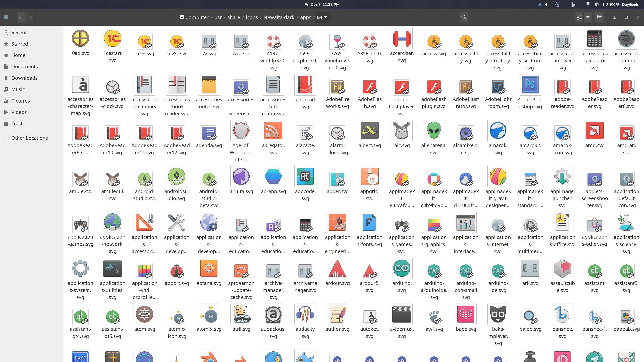
Task: Open Videos in sidebar
Action: [x=32, y=112]
